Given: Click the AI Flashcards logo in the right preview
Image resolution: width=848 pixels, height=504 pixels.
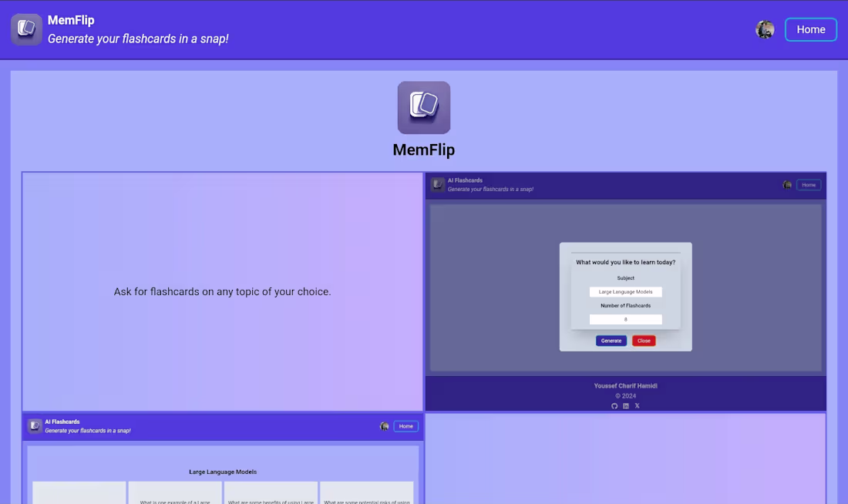Looking at the screenshot, I should 439,184.
